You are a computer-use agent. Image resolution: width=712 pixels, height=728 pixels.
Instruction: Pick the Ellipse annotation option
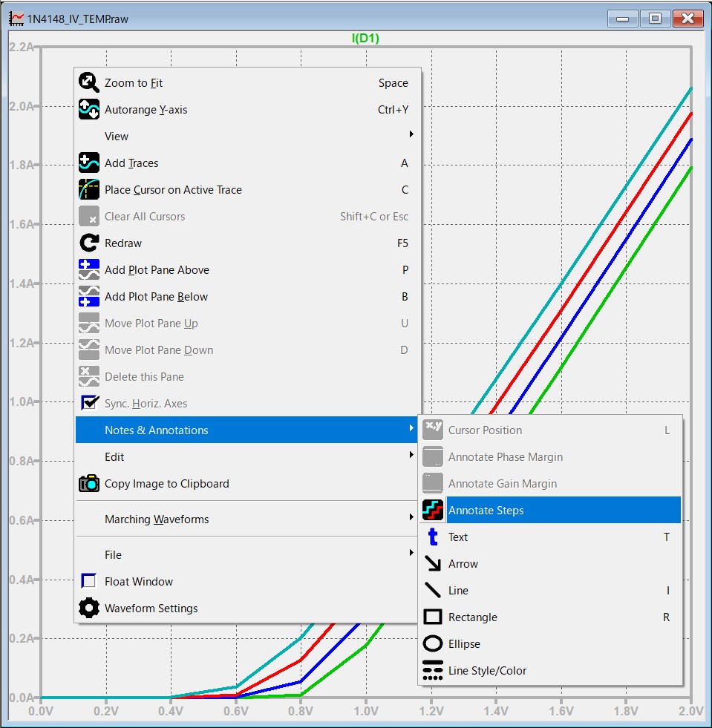[464, 644]
